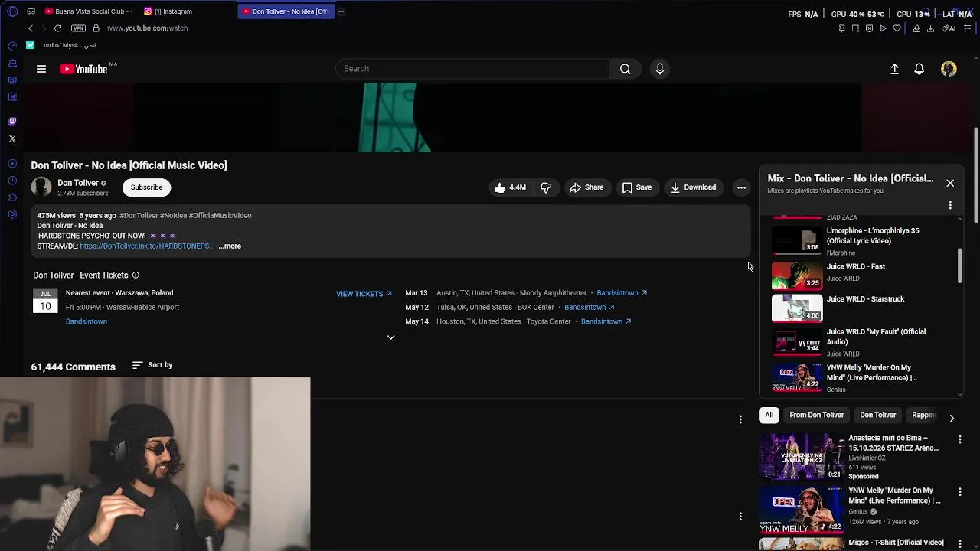
Task: Share the video
Action: click(586, 187)
